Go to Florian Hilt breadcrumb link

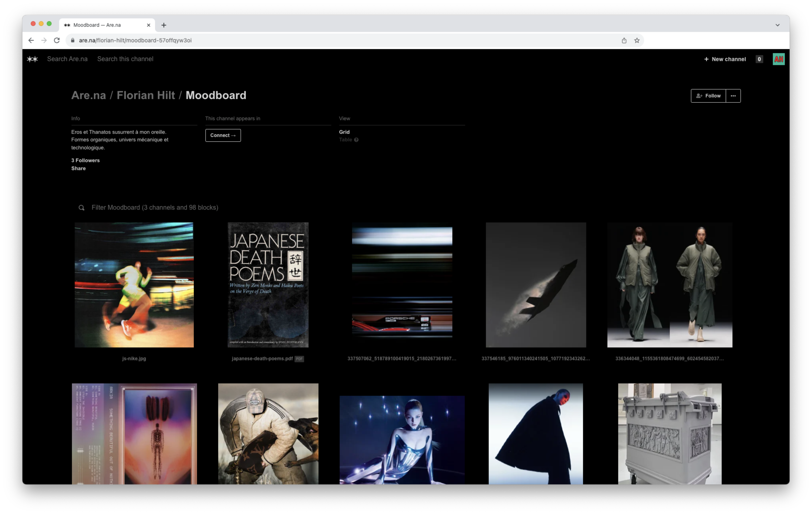[x=146, y=95]
